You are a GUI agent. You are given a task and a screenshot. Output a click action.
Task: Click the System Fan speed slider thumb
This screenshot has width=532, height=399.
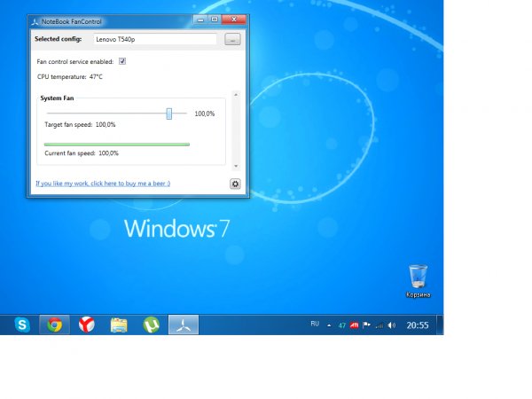[x=169, y=113]
